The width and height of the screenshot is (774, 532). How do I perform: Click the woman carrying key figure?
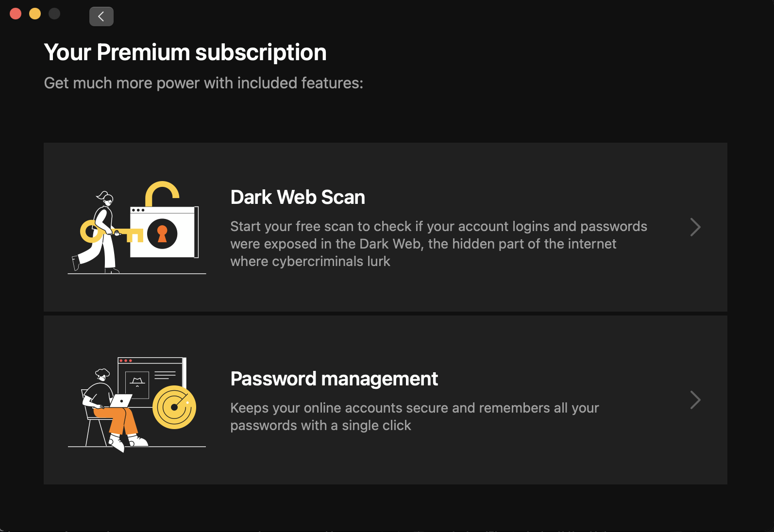tap(99, 232)
